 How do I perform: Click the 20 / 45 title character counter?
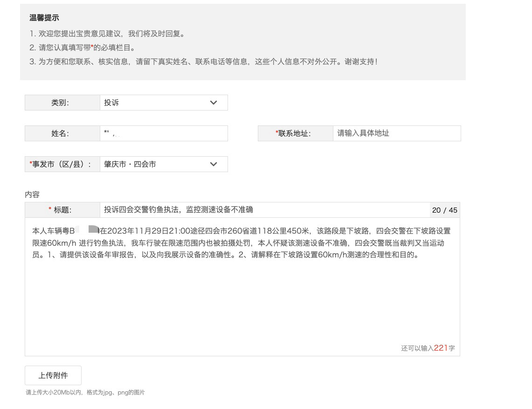pyautogui.click(x=444, y=210)
